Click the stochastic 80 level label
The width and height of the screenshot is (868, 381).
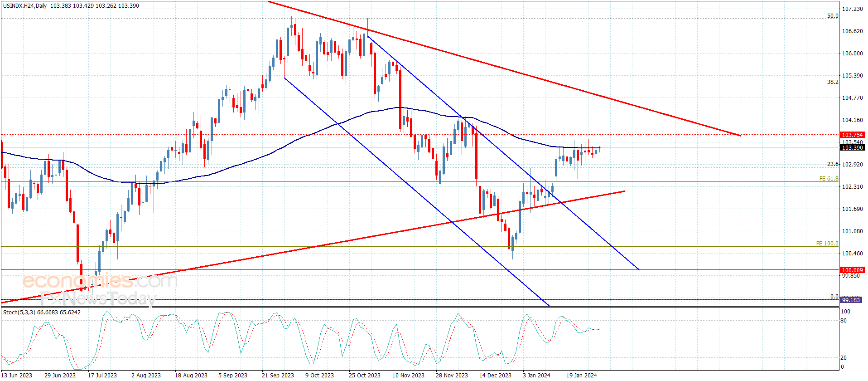pyautogui.click(x=844, y=321)
